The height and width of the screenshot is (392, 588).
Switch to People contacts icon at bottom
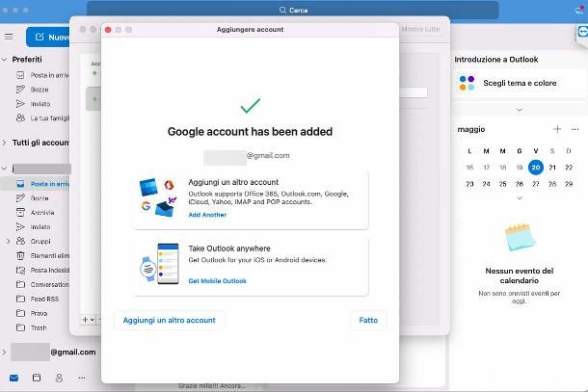[x=59, y=378]
